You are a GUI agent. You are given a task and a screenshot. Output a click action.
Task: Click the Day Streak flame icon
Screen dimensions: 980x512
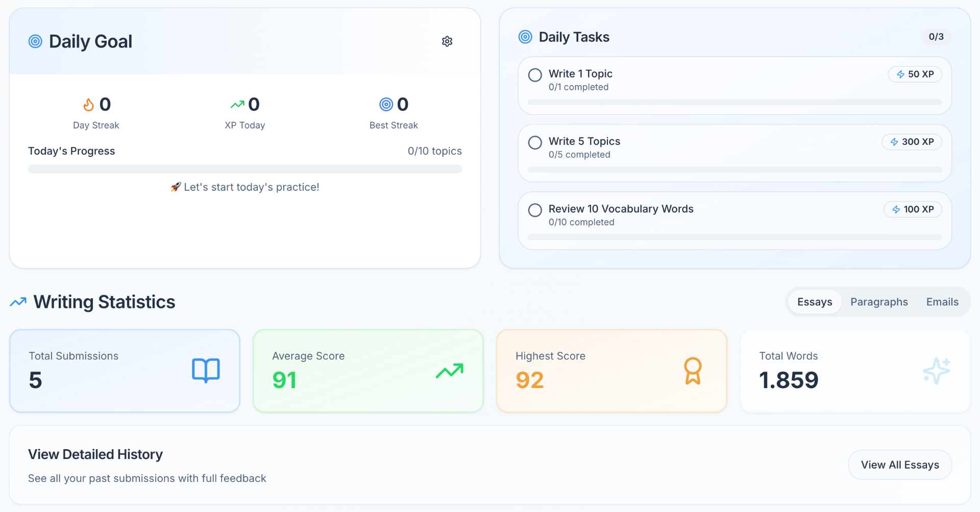pos(89,105)
